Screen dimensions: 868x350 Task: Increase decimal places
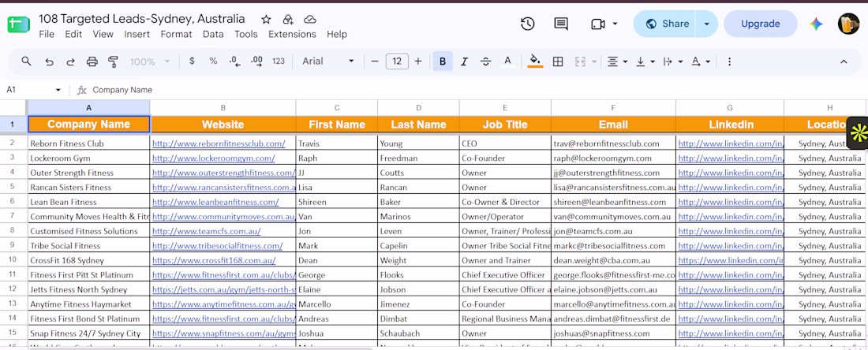[x=257, y=61]
